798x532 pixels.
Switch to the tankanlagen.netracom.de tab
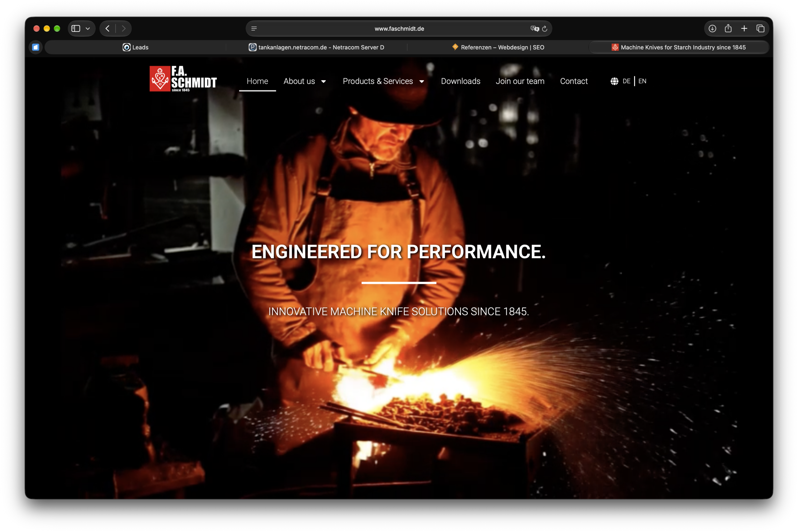[x=316, y=47]
